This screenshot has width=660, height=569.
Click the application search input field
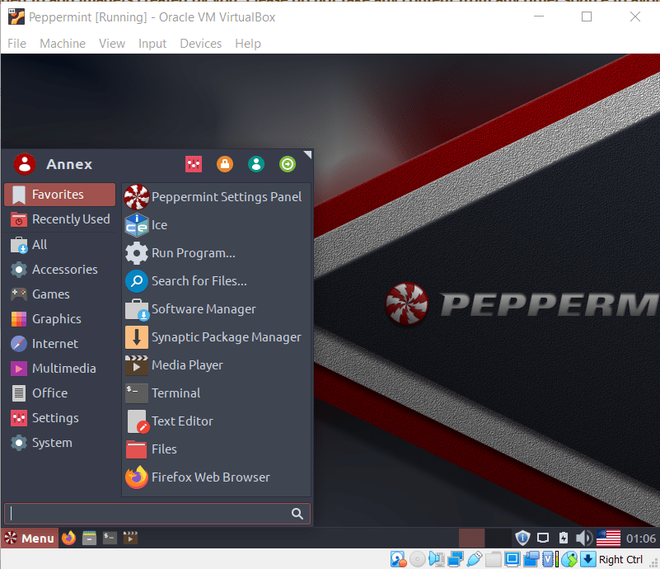pos(157,513)
